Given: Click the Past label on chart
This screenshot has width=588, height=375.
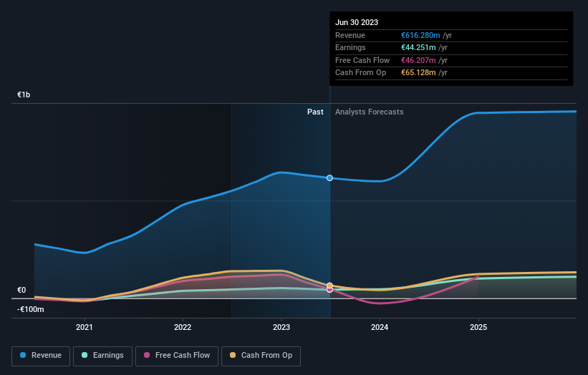Looking at the screenshot, I should tap(315, 112).
